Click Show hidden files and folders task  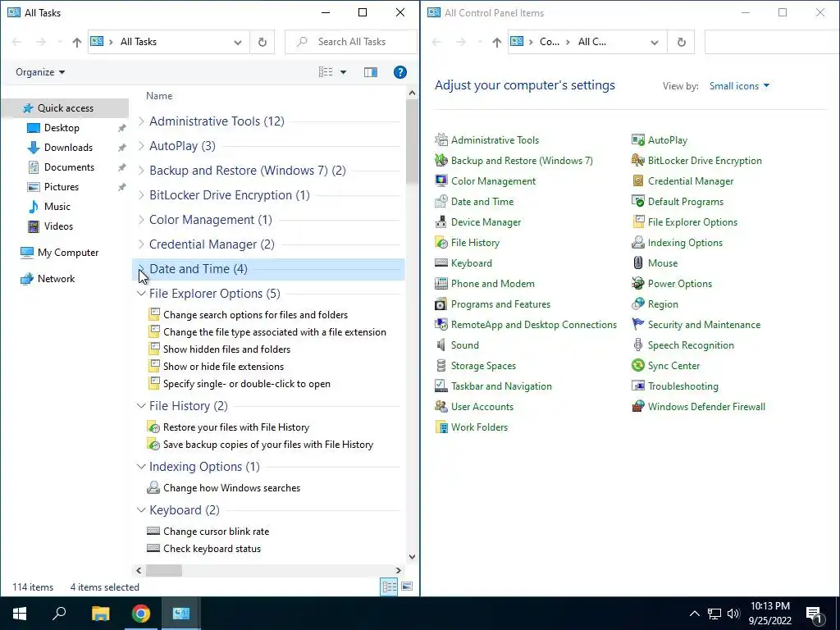226,349
